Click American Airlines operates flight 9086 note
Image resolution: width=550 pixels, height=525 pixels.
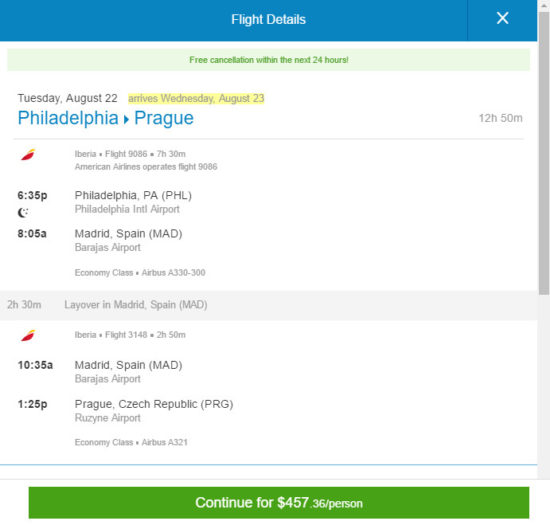[146, 167]
